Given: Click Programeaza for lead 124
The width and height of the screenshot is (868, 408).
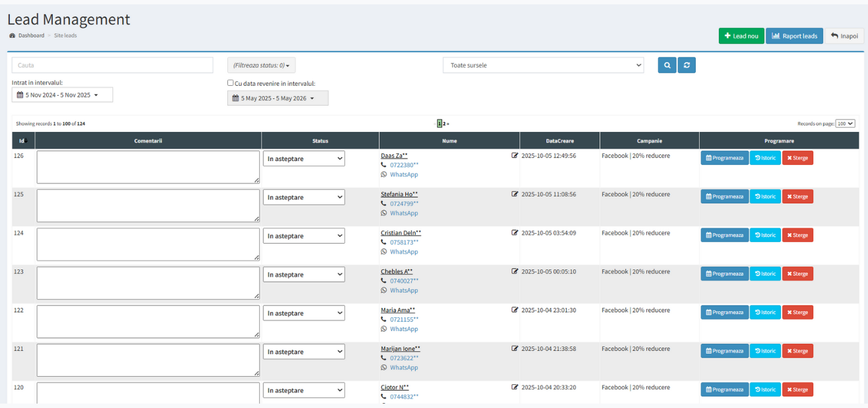Looking at the screenshot, I should tap(724, 235).
